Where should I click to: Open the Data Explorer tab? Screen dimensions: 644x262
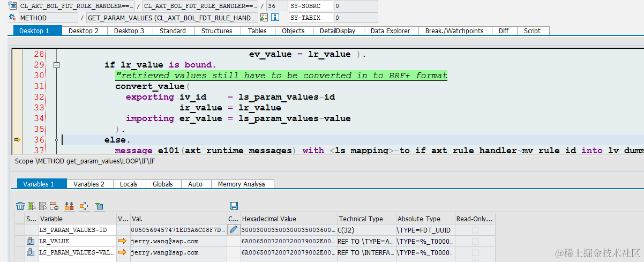(x=390, y=31)
